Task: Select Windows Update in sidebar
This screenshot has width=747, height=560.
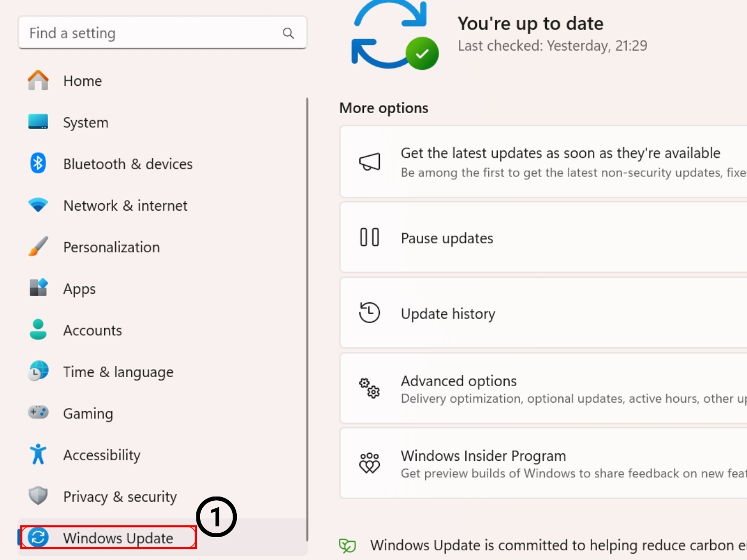Action: pyautogui.click(x=162, y=538)
